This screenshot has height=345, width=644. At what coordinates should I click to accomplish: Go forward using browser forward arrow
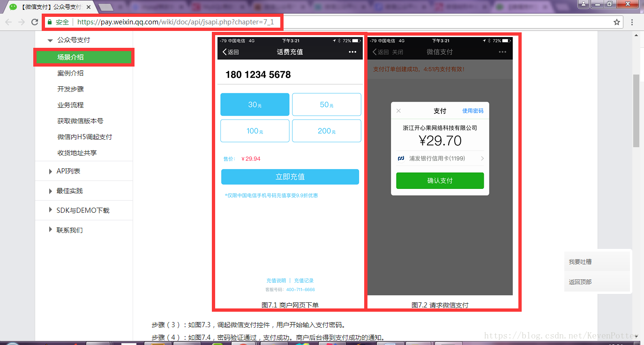(22, 22)
